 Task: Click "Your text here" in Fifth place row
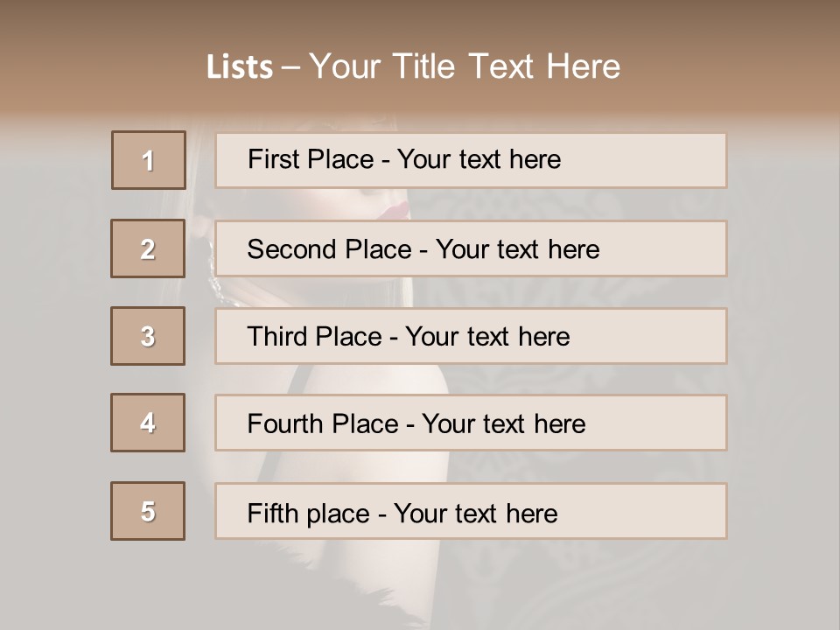pyautogui.click(x=476, y=513)
